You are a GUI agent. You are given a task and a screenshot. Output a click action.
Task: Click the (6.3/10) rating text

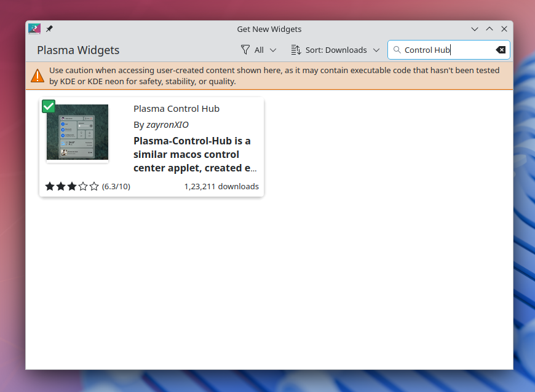click(116, 186)
